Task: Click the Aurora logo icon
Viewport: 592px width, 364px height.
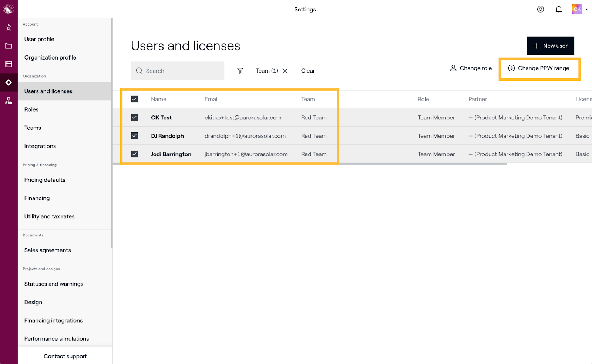Action: pos(9,9)
